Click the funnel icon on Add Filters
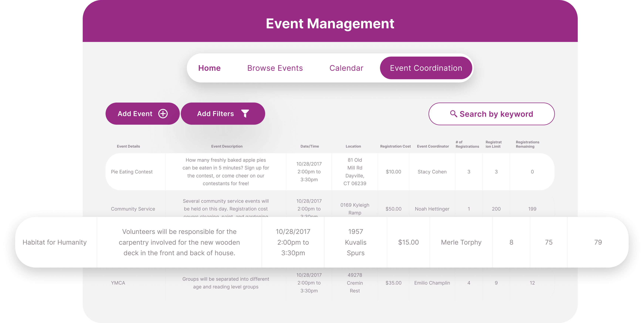 pos(245,114)
